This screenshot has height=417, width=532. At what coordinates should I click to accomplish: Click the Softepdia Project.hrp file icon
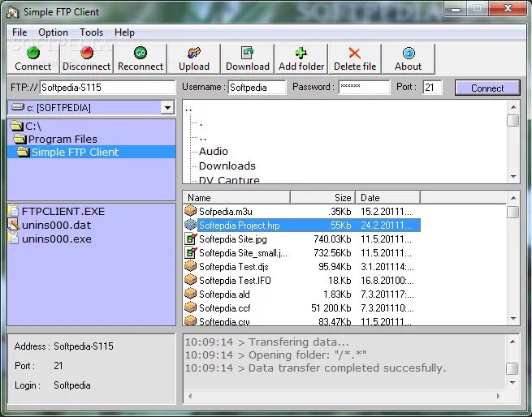(190, 225)
